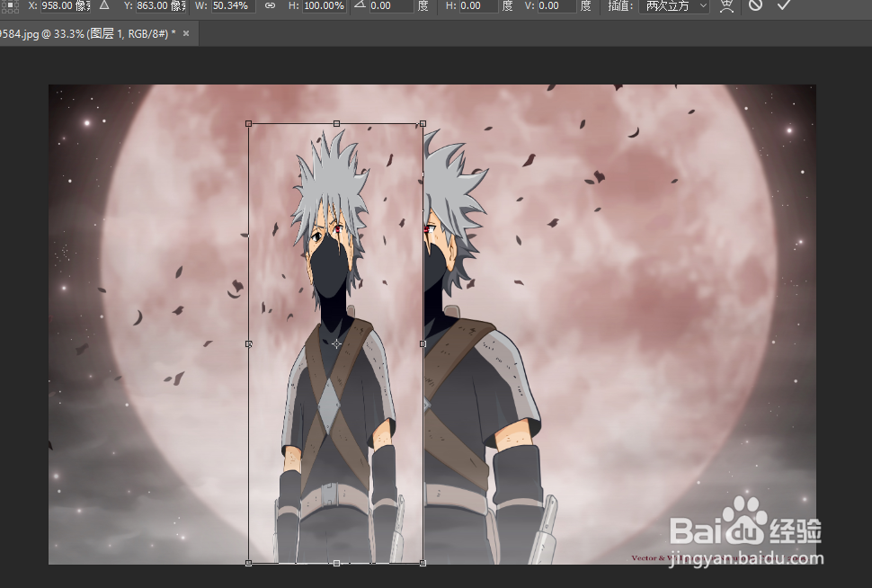This screenshot has width=872, height=588.
Task: Open the interpolation dropdown 两次立方
Action: [674, 5]
